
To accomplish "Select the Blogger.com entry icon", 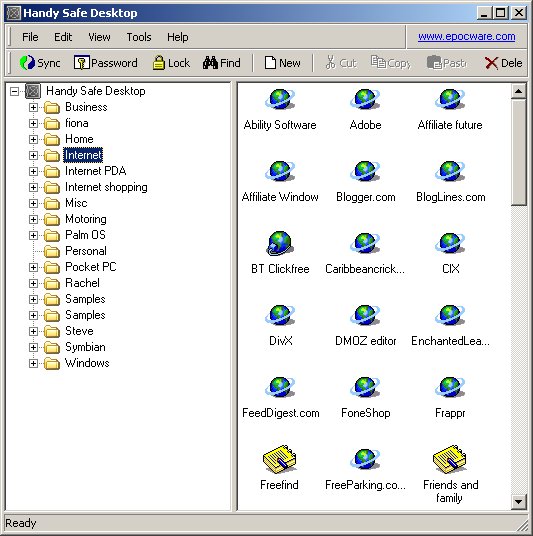I will click(365, 171).
